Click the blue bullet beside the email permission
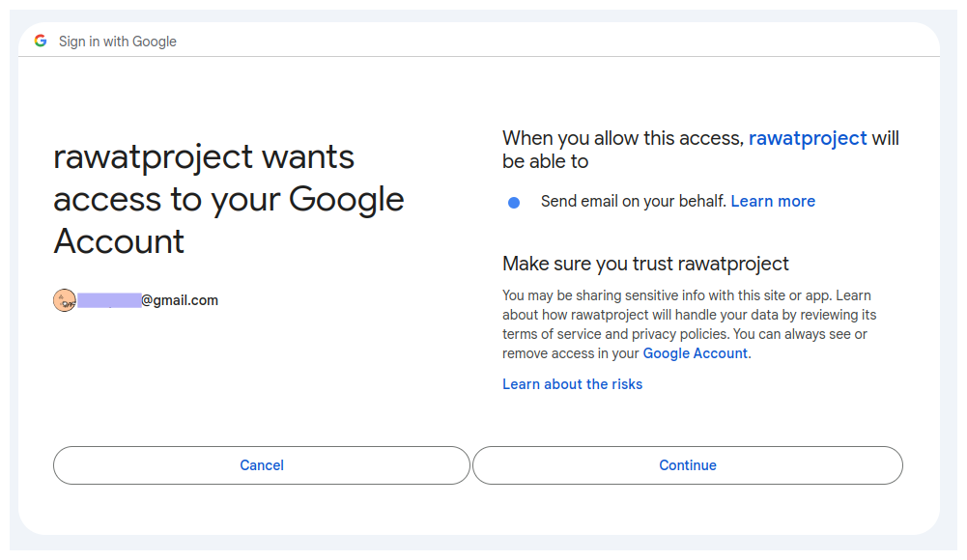The width and height of the screenshot is (967, 560). click(x=513, y=202)
